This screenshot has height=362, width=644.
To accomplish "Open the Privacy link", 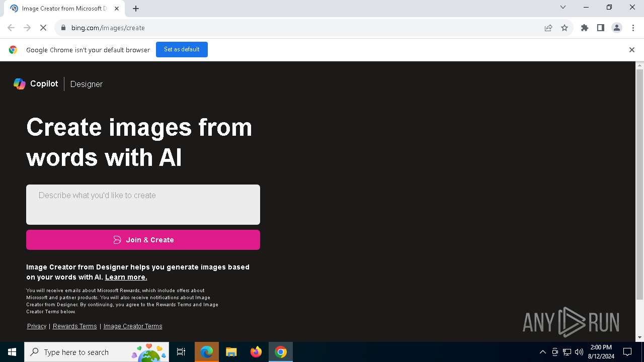I will [x=37, y=326].
